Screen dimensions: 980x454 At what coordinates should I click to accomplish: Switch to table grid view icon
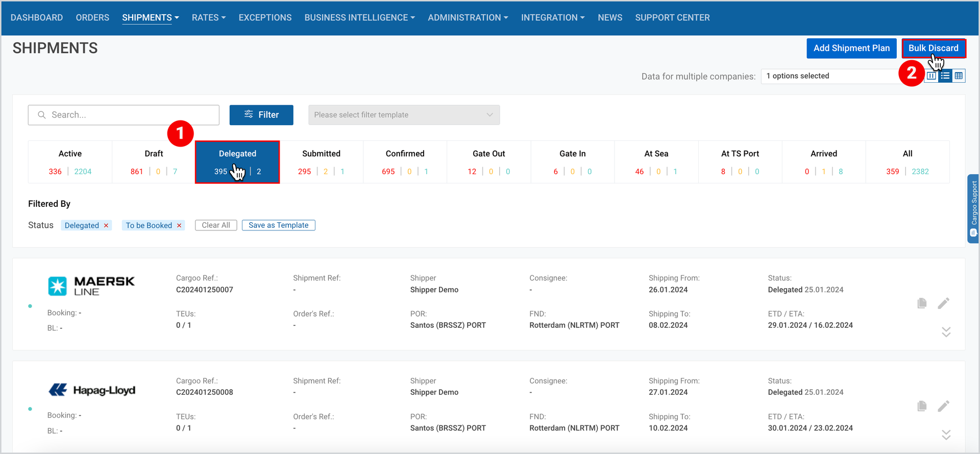[x=959, y=76]
